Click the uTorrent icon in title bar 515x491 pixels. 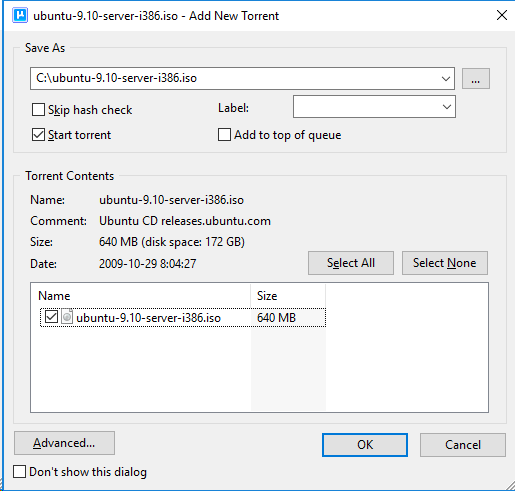click(20, 16)
